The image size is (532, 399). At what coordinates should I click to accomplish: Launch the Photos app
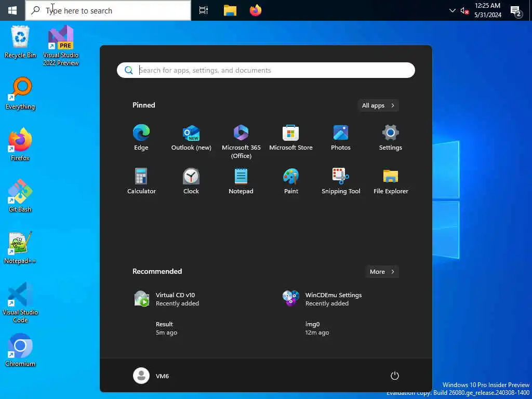[340, 137]
